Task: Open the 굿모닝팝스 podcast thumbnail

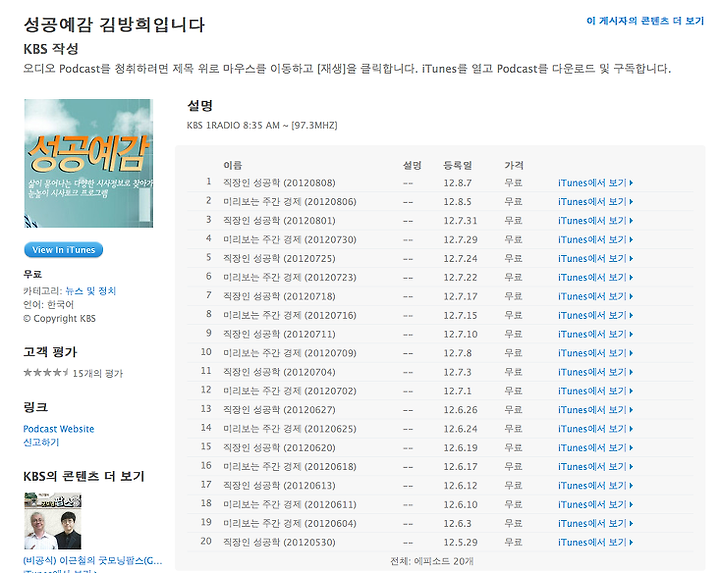Action: (53, 521)
